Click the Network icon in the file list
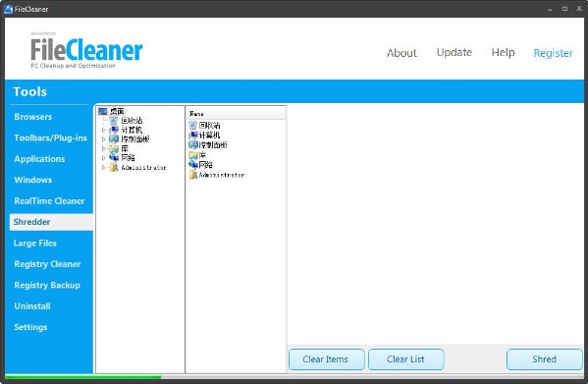Viewport: 588px width, 384px height. click(193, 165)
